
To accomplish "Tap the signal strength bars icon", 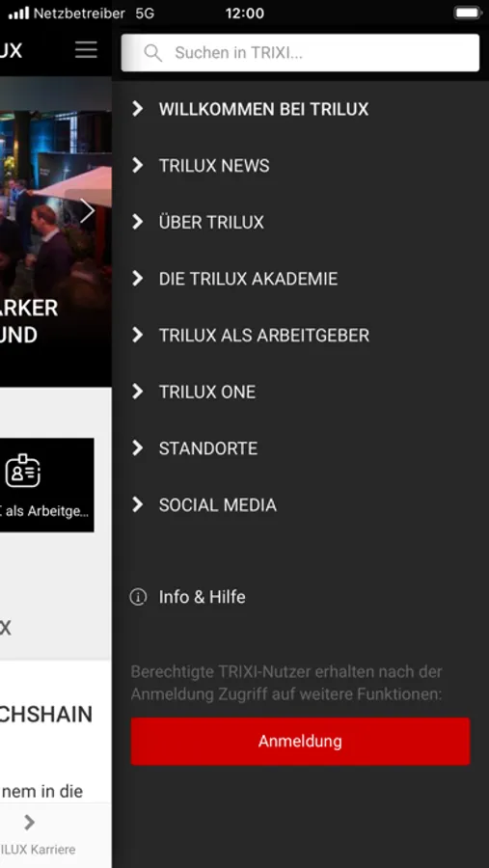I will pos(19,13).
